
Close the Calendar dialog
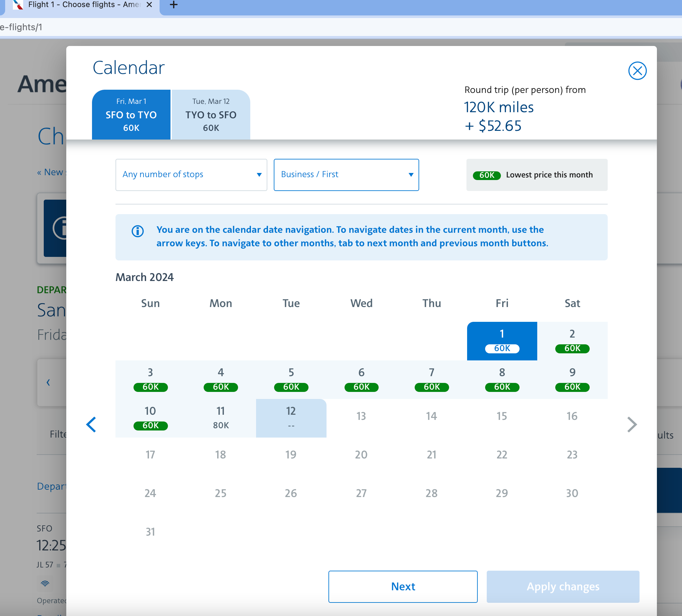click(637, 71)
